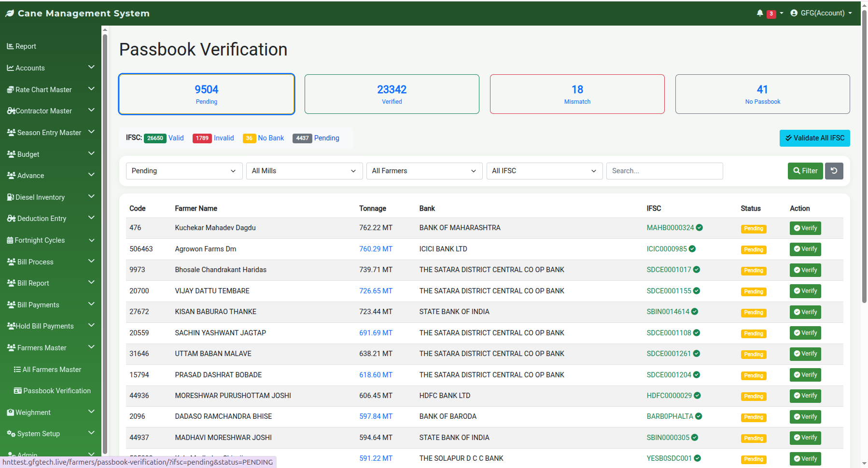Viewport: 868px width, 468px height.
Task: Click the Weighment sidebar icon
Action: 10,413
